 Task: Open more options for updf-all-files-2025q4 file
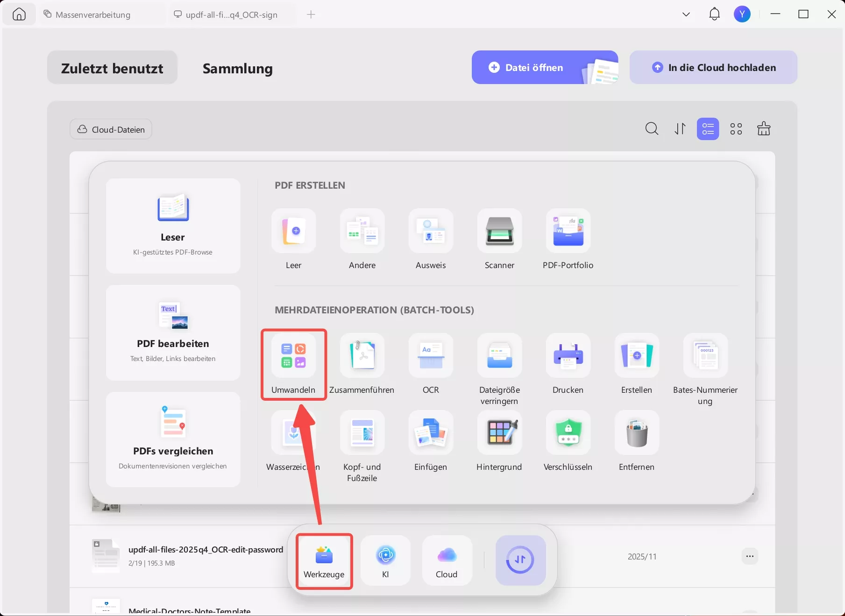750,556
